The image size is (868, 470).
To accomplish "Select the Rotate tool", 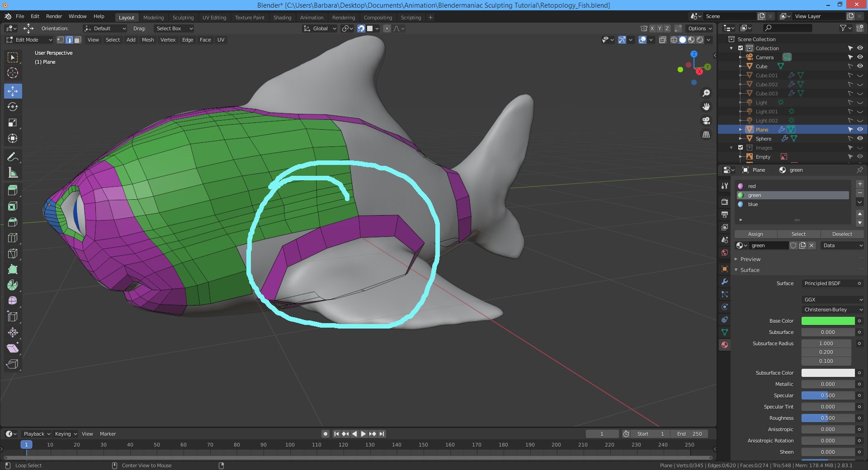I will pyautogui.click(x=13, y=107).
